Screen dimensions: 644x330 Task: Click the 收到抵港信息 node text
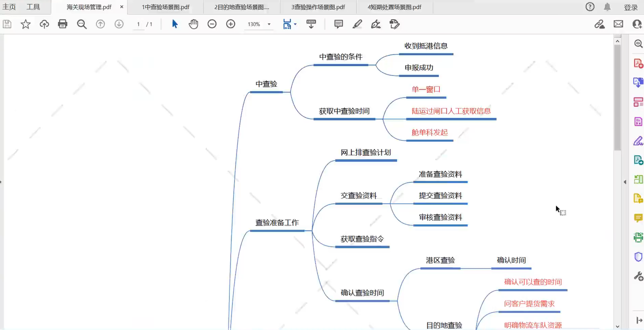point(426,46)
